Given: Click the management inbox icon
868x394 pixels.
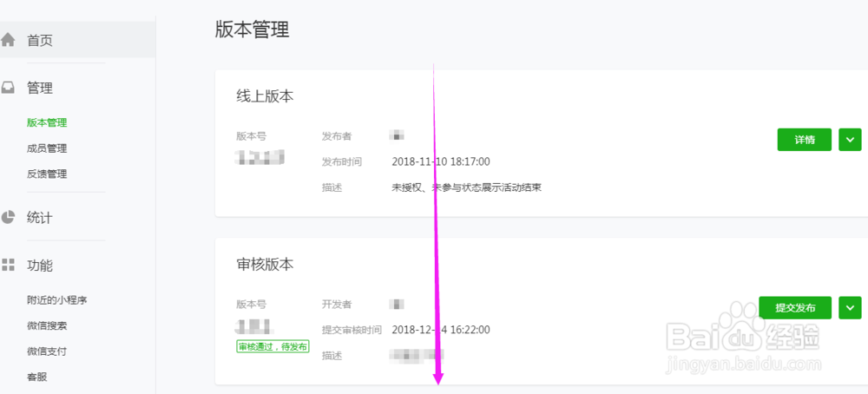Looking at the screenshot, I should point(8,88).
